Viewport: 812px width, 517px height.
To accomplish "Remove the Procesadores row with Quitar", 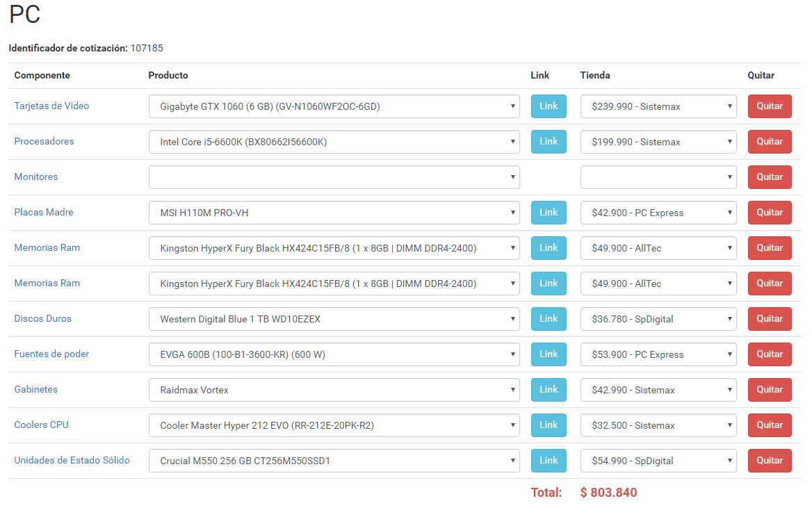I will pos(770,142).
